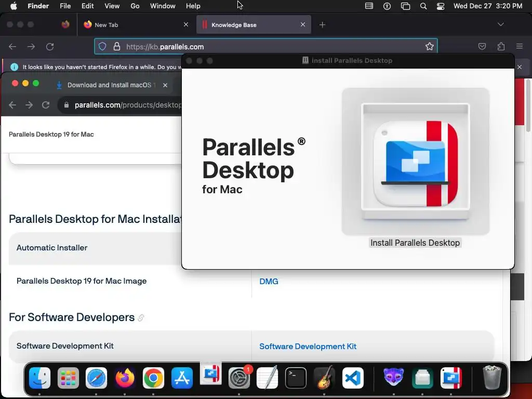This screenshot has height=399, width=532.
Task: Open Parallels Desktop icon beside the Trash
Action: tap(451, 378)
